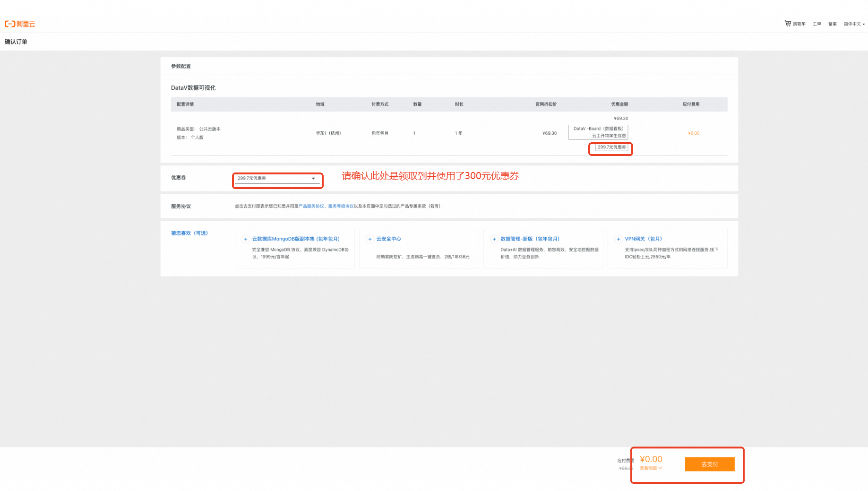Image resolution: width=868 pixels, height=491 pixels.
Task: Open the shopping cart icon
Action: (x=788, y=23)
